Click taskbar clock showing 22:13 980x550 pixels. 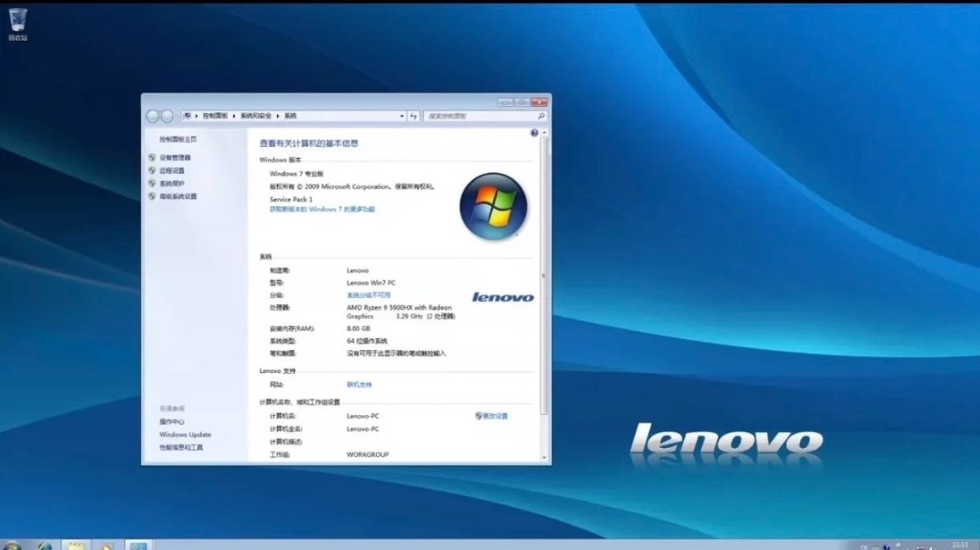point(959,544)
